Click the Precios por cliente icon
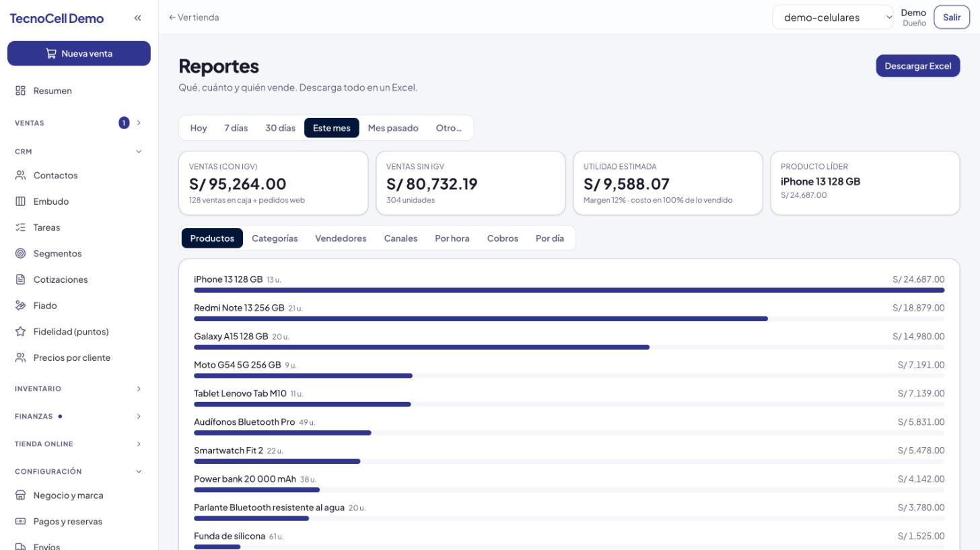 [20, 357]
